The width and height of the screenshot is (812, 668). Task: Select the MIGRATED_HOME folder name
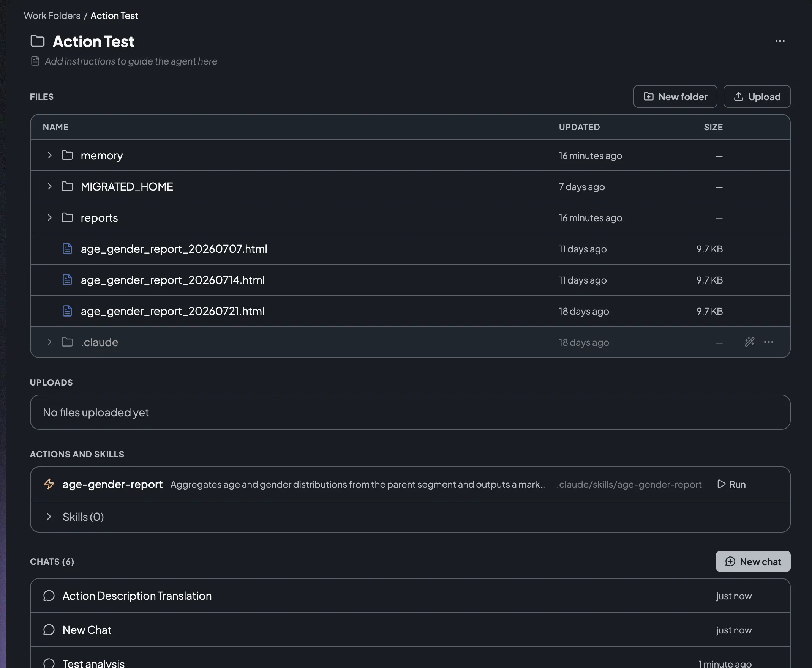coord(127,187)
